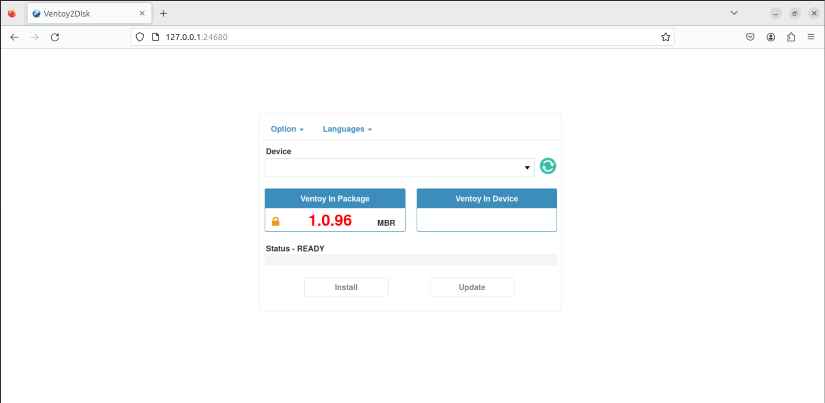
Task: Click the Device label
Action: point(278,152)
